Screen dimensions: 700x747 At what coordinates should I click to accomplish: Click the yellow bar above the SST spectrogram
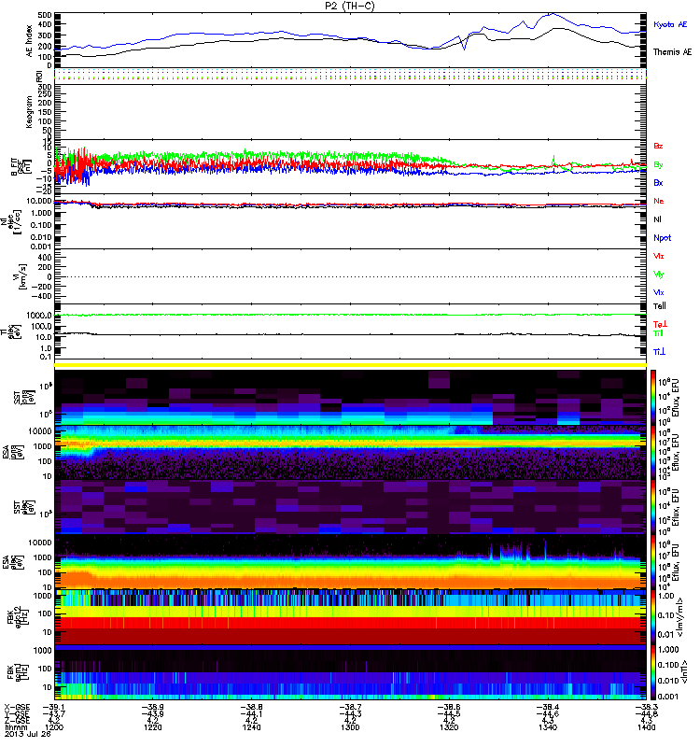click(x=350, y=365)
